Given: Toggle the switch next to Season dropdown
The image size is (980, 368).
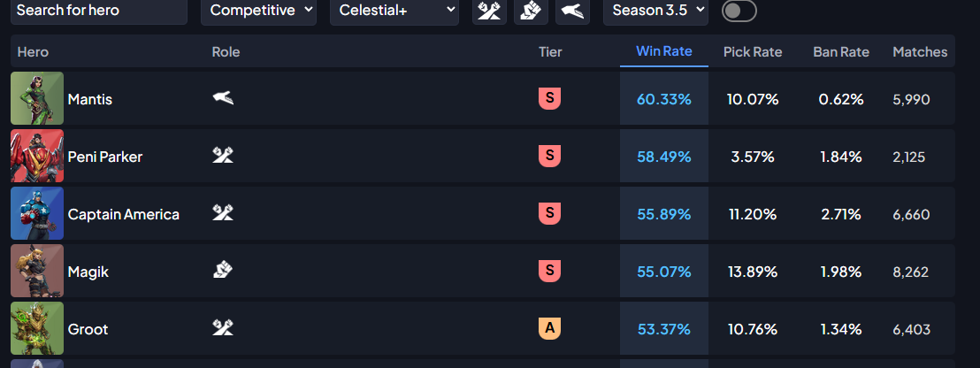Looking at the screenshot, I should coord(739,11).
